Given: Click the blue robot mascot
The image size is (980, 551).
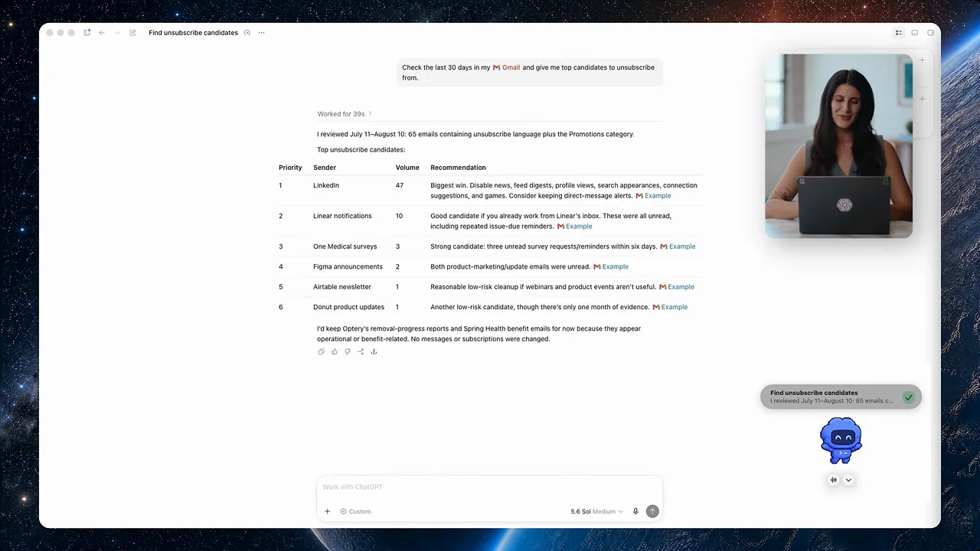Looking at the screenshot, I should click(x=841, y=441).
